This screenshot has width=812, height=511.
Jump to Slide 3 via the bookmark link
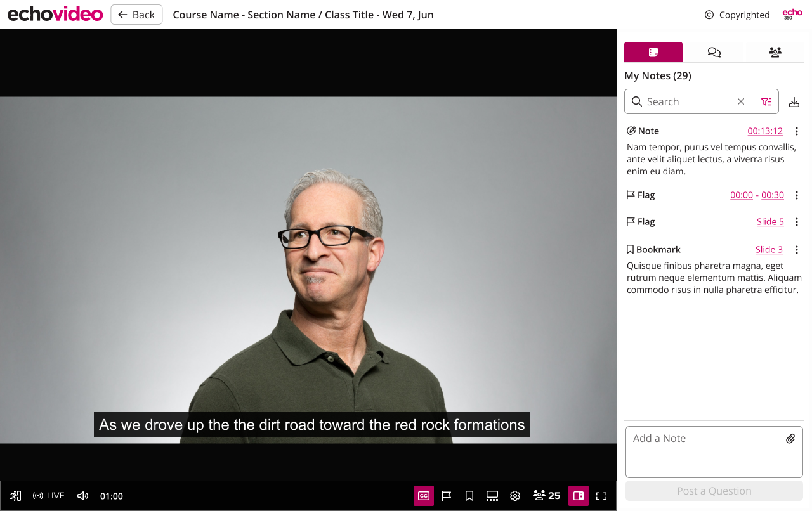(x=769, y=249)
